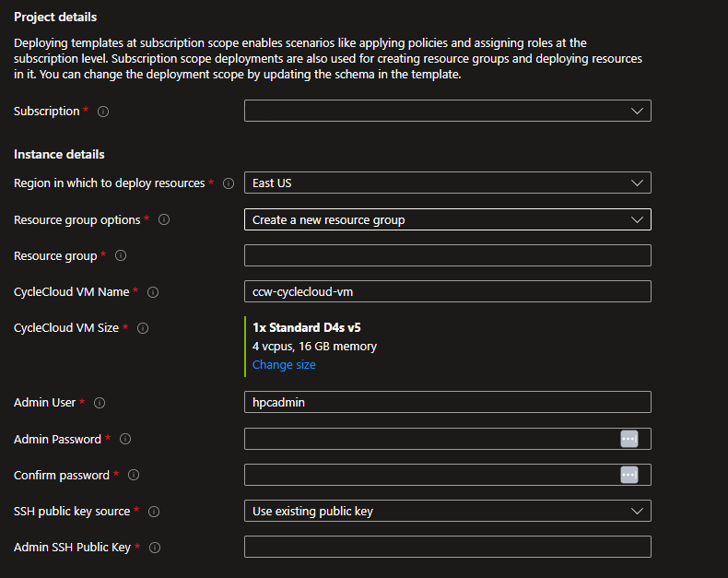
Task: Open the Subscription dropdown
Action: pos(447,112)
